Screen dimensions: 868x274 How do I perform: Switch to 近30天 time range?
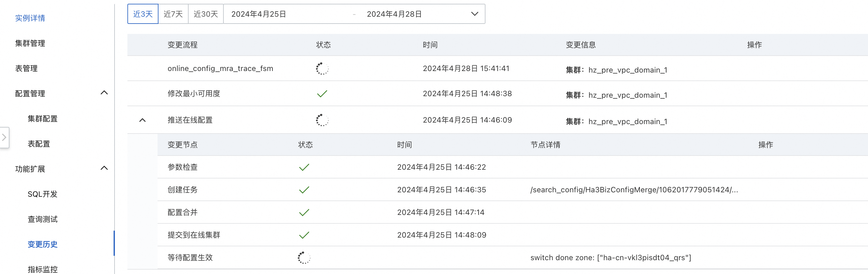coord(206,14)
